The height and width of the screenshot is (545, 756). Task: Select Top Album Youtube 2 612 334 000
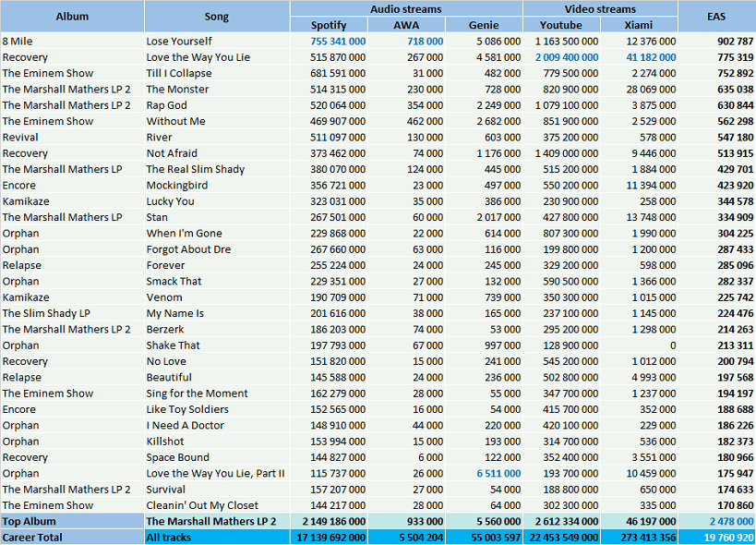[561, 521]
